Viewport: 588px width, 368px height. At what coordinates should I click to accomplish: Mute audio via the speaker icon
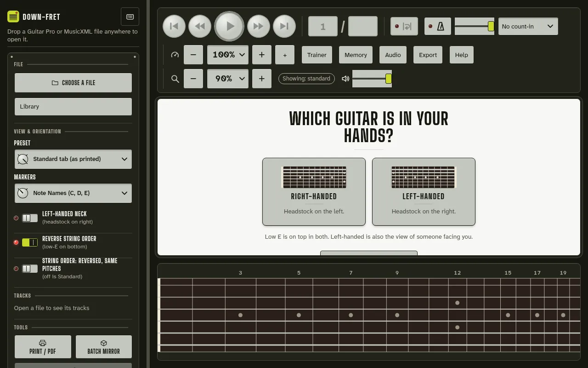click(x=346, y=79)
